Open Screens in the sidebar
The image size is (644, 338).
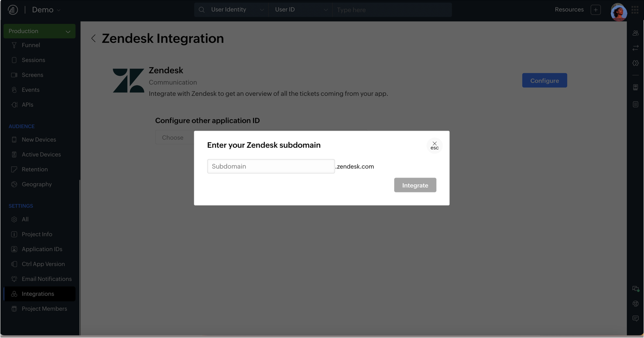[32, 75]
